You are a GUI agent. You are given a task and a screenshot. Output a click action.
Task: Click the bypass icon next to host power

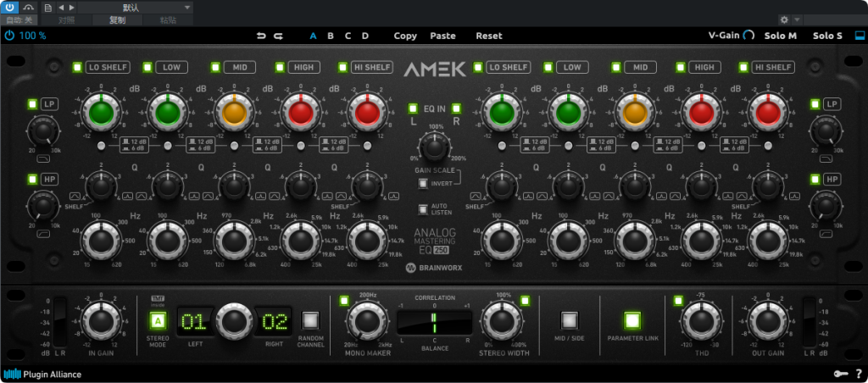28,7
